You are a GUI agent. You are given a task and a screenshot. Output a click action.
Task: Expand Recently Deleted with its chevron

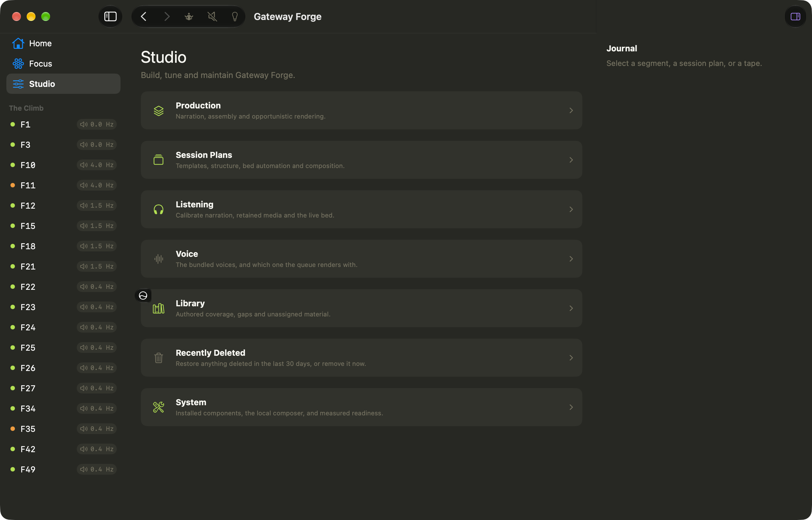[571, 358]
